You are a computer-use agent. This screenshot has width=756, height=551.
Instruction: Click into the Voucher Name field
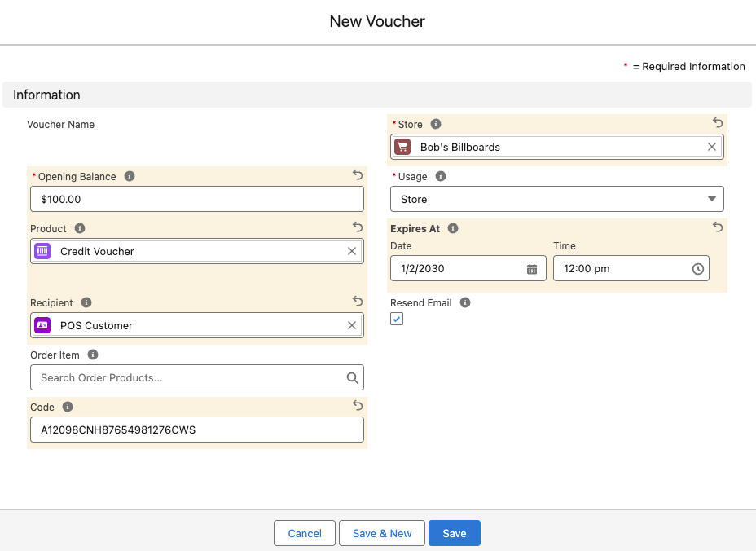[x=196, y=147]
